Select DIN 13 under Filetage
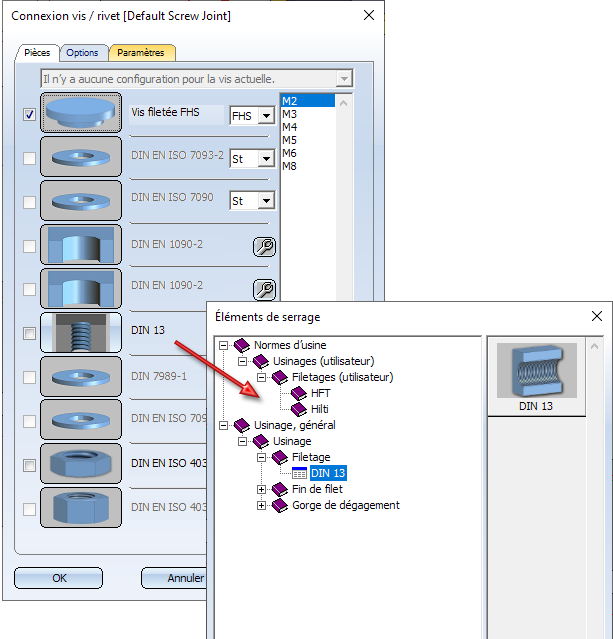613x639 pixels. coord(328,473)
